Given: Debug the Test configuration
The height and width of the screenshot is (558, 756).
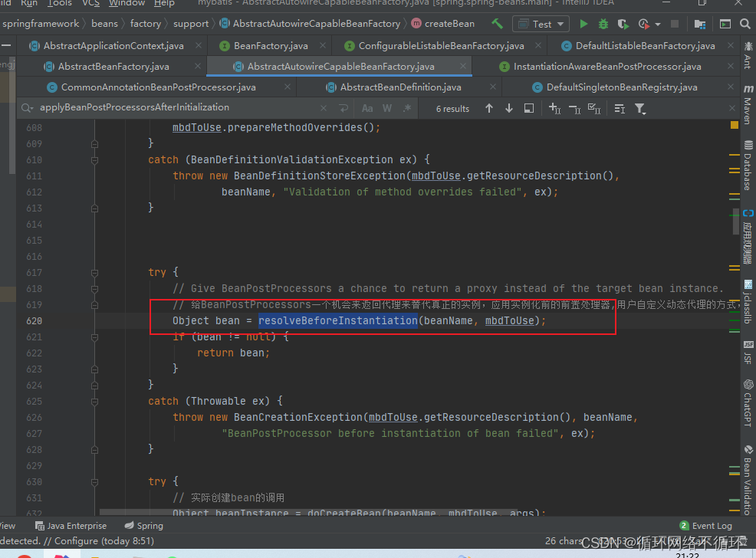Looking at the screenshot, I should click(x=603, y=24).
